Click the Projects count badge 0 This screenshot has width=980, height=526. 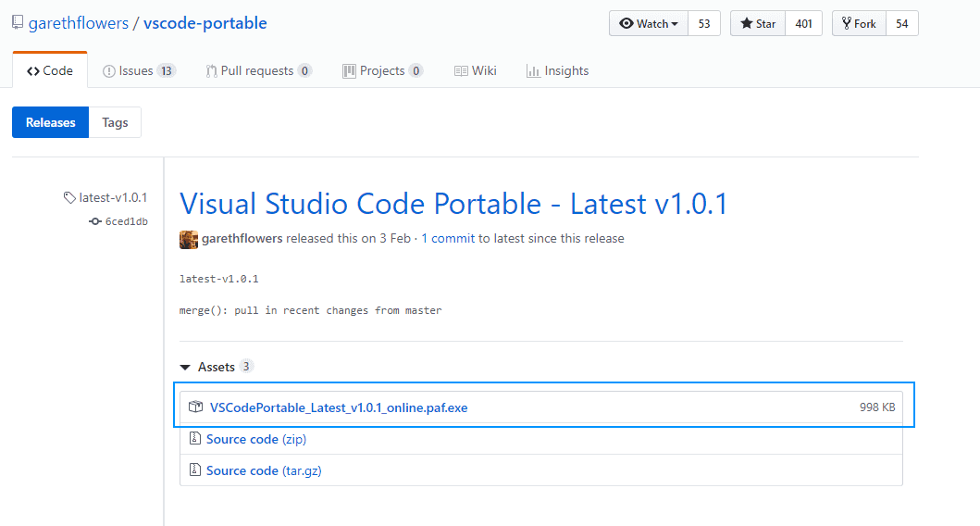tap(416, 70)
